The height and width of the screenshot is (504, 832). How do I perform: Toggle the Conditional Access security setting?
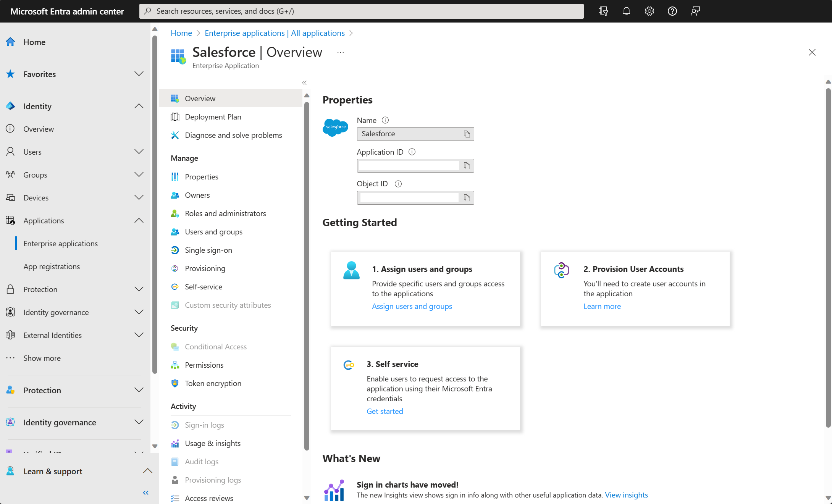click(215, 346)
